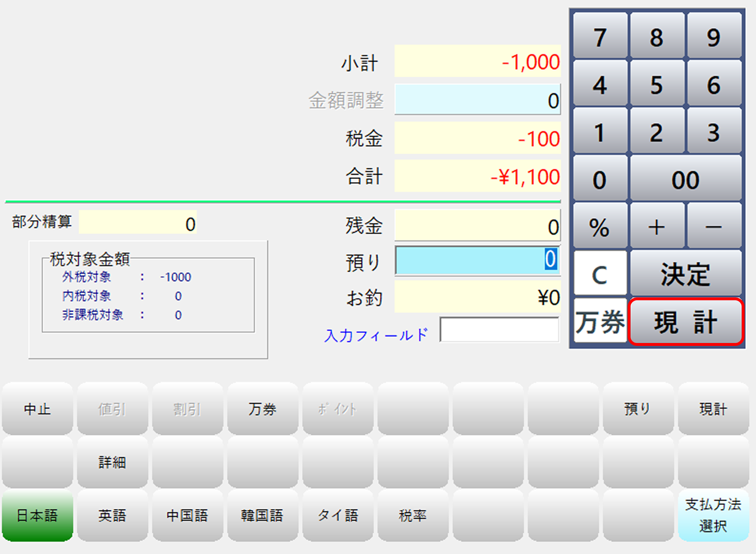
Task: Select the 日本語 language button
Action: pos(37,516)
